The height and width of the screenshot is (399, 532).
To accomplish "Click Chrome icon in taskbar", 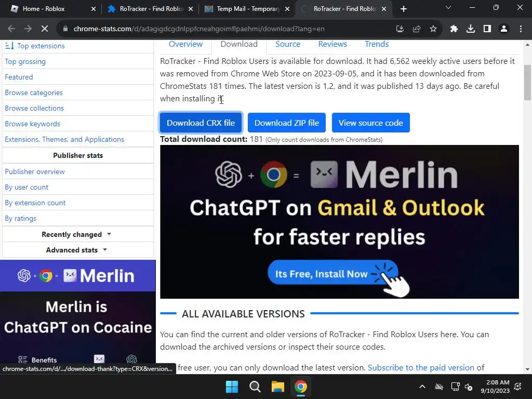I will tap(301, 387).
